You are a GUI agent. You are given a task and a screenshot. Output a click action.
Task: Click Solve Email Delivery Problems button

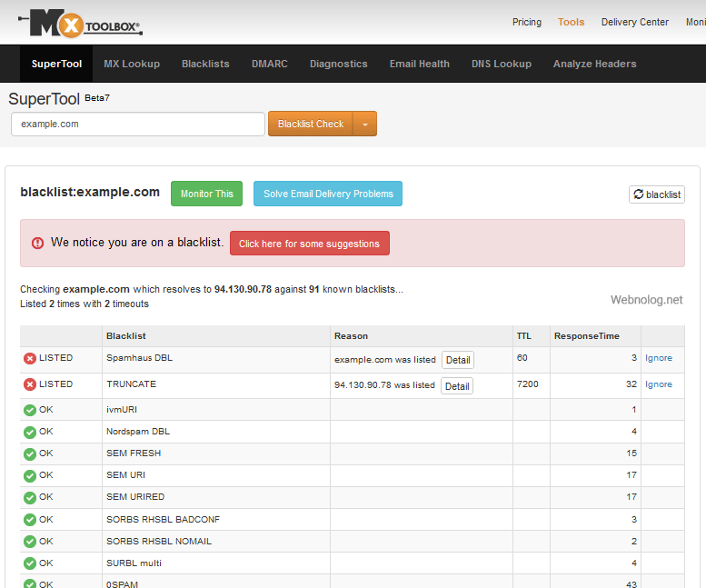(328, 194)
